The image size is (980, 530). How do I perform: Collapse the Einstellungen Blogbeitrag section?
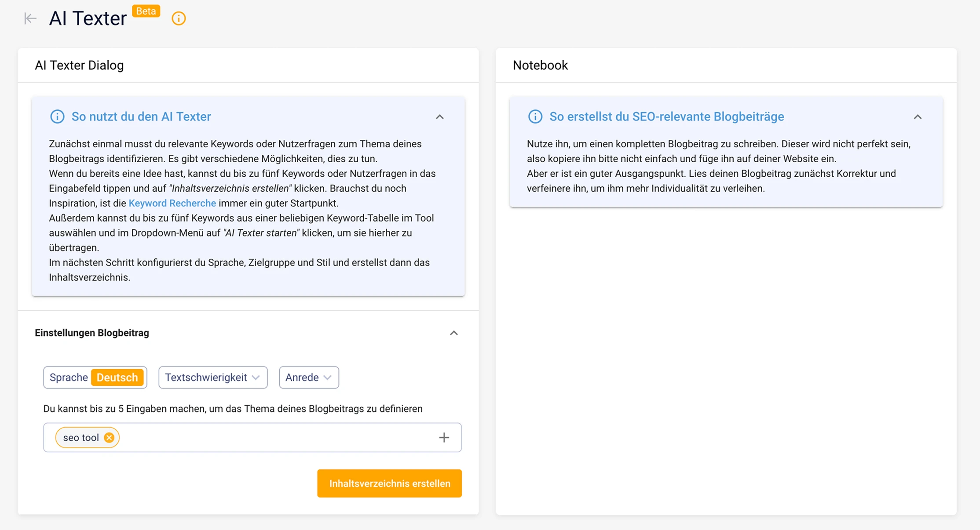pos(453,333)
